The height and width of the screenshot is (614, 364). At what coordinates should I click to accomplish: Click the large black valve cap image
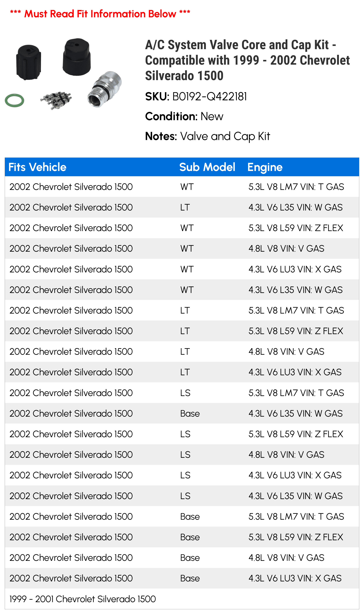coord(76,57)
